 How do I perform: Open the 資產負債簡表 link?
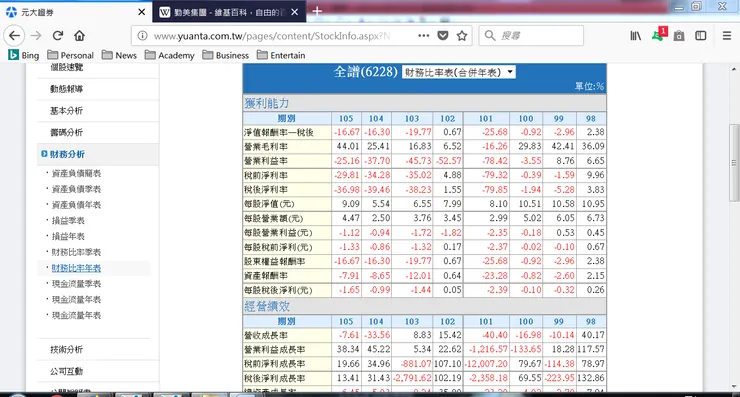point(76,173)
